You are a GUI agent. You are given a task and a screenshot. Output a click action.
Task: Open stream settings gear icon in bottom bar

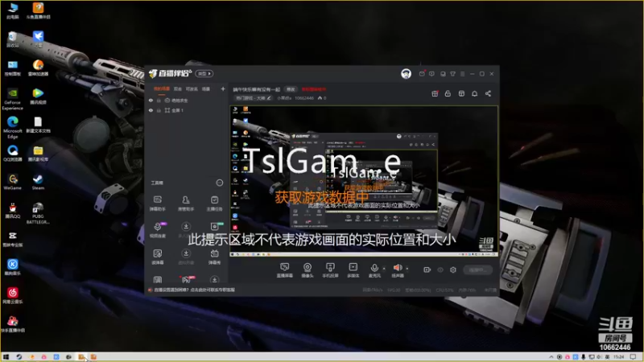click(x=453, y=269)
